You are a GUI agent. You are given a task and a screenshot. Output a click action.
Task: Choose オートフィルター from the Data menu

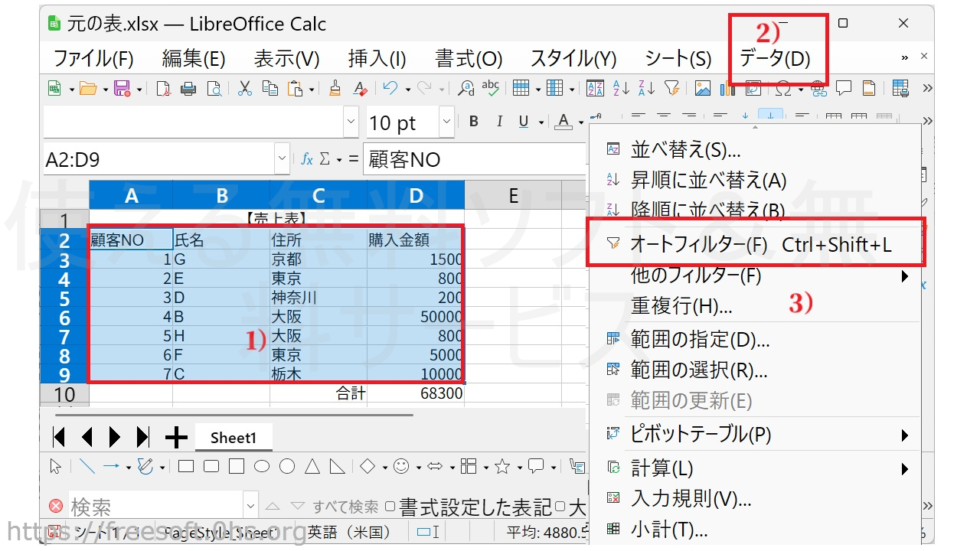pos(697,244)
